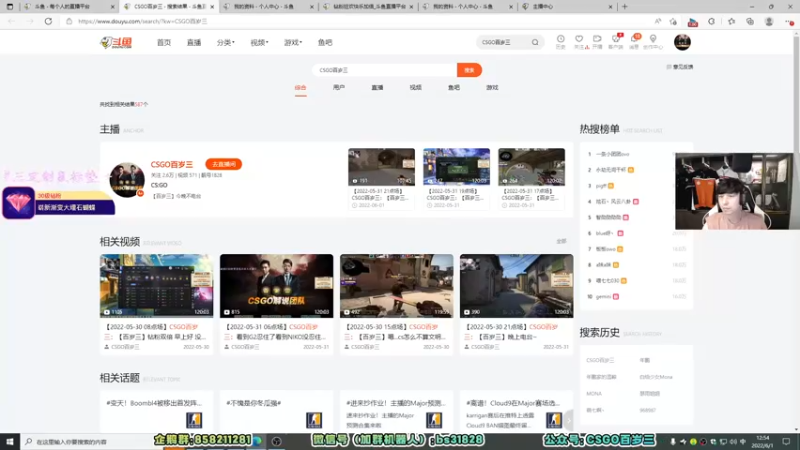Open the taskbar notification center icon
Image resolution: width=800 pixels, height=450 pixels.
click(x=786, y=442)
